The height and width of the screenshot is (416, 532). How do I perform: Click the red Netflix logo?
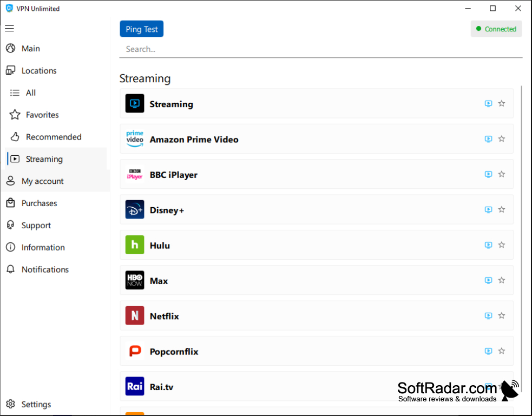click(135, 315)
